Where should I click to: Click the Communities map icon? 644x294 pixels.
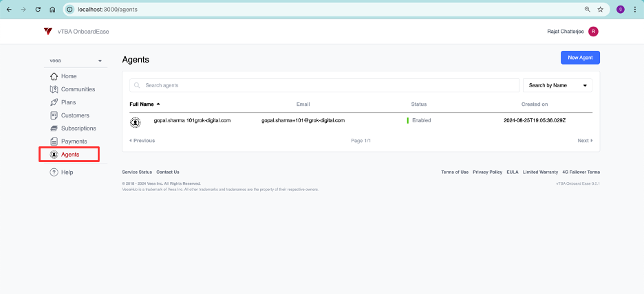pyautogui.click(x=54, y=89)
